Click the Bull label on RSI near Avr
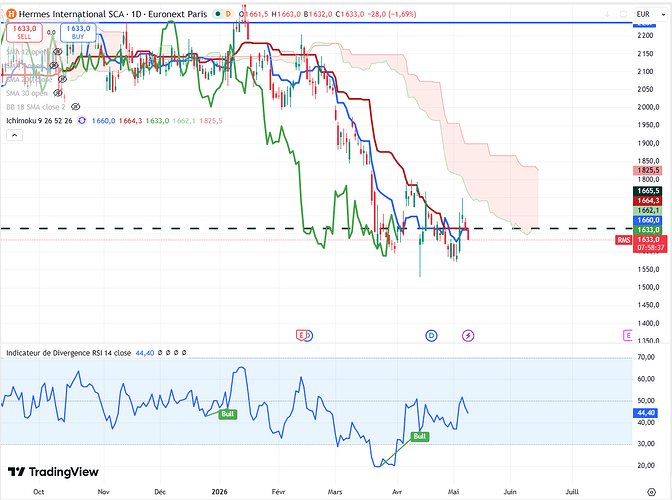672x500 pixels. 419,436
